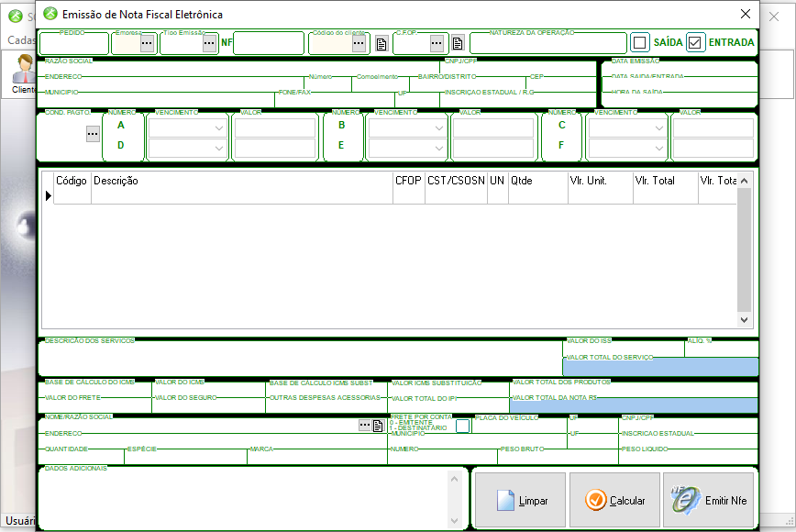Select the Descrição column header

(242, 181)
